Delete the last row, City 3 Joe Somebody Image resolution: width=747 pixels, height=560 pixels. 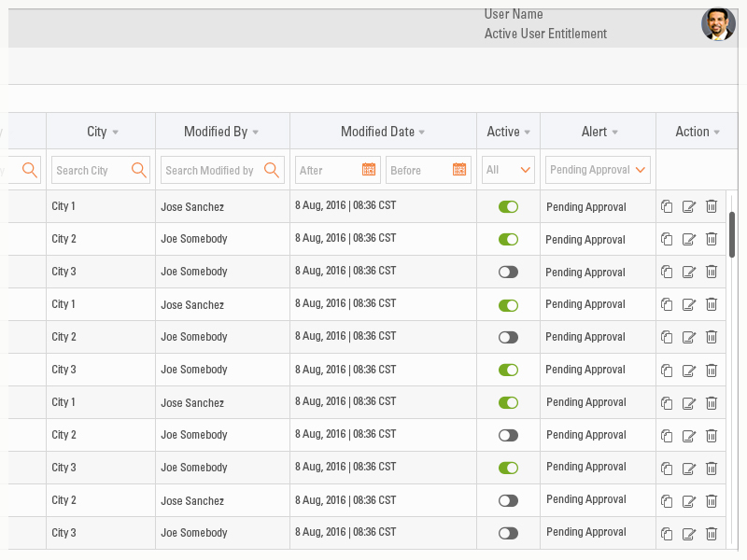pyautogui.click(x=712, y=533)
